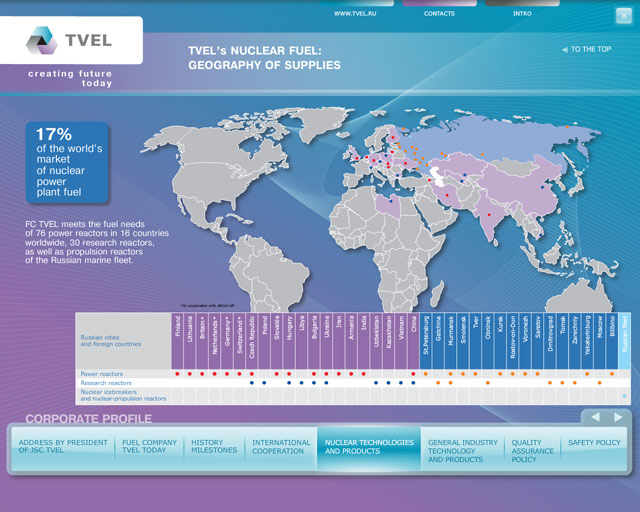640x512 pixels.
Task: Go to the next profile section arrow
Action: pos(618,417)
